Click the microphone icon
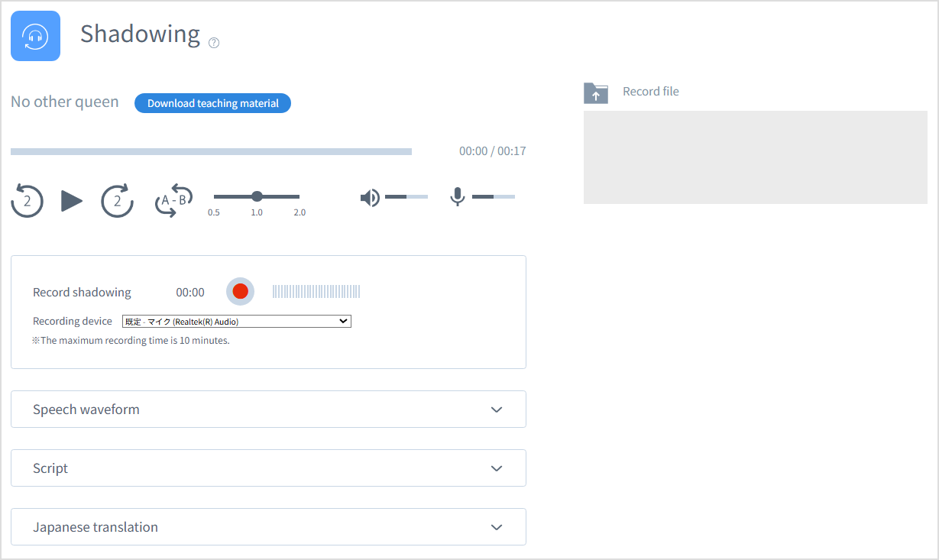This screenshot has height=560, width=939. (x=457, y=197)
